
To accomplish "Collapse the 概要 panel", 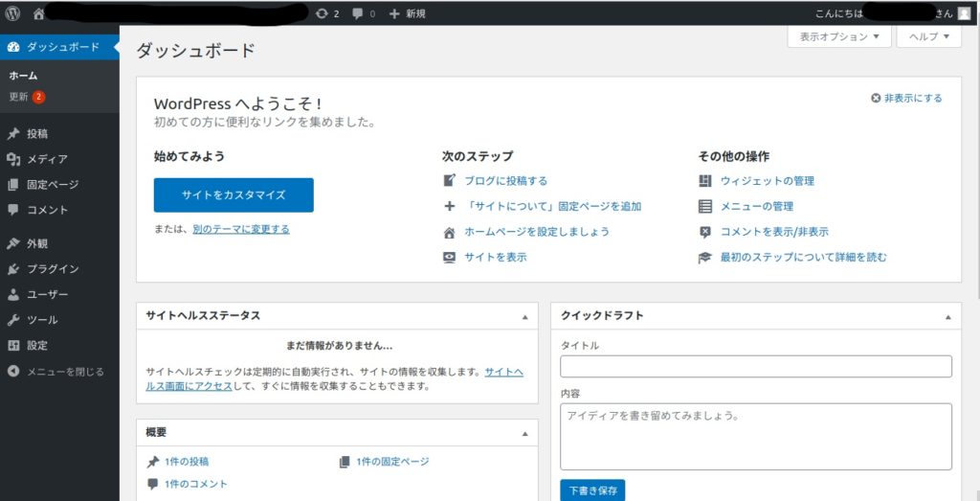I will tap(525, 433).
